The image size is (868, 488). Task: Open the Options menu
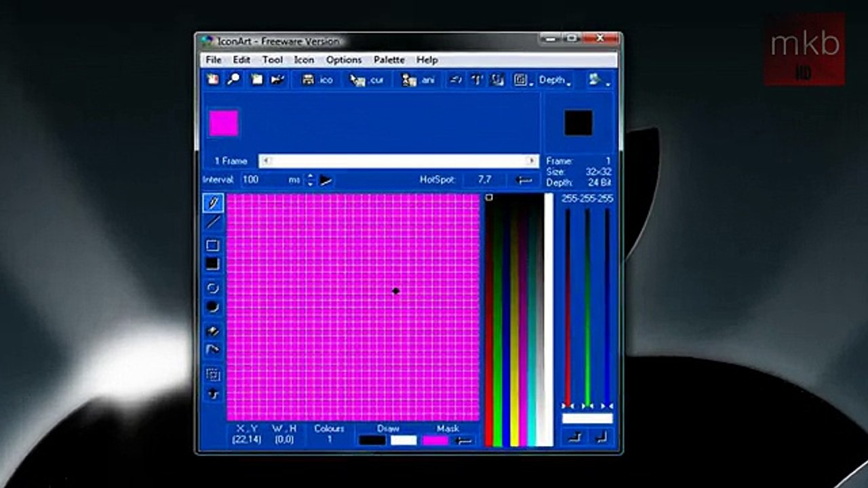[x=344, y=60]
